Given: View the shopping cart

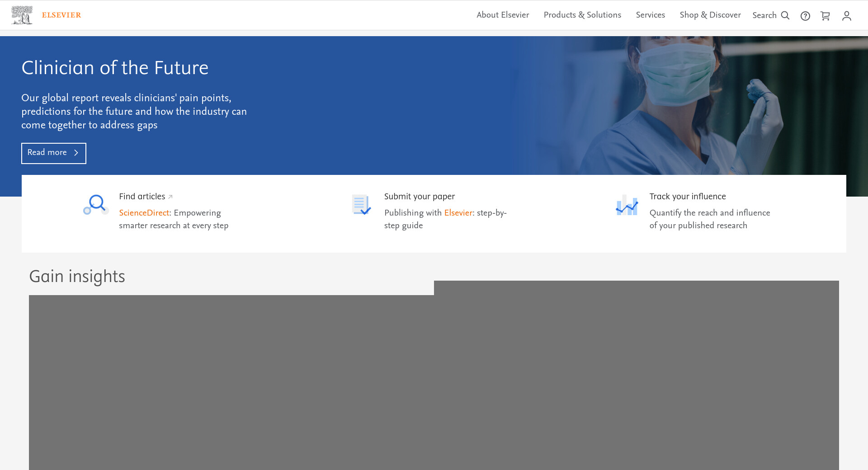Looking at the screenshot, I should click(x=825, y=16).
